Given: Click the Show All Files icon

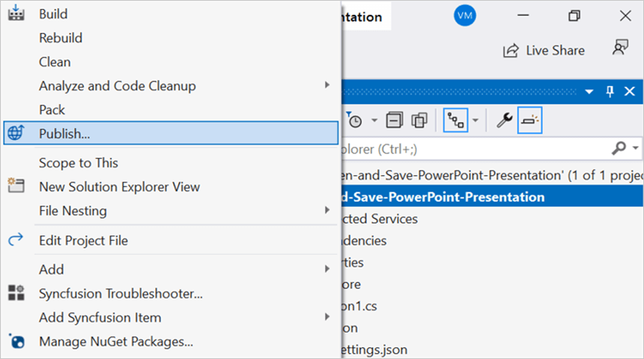Looking at the screenshot, I should [x=419, y=120].
